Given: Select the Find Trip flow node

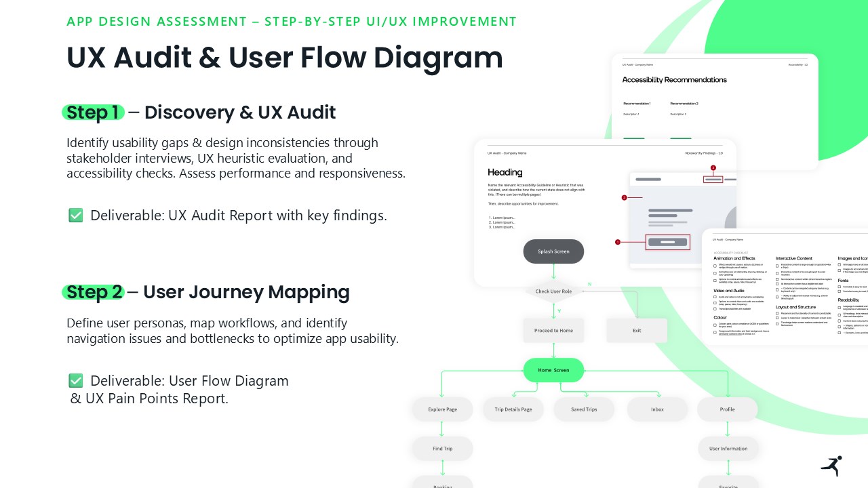Looking at the screenshot, I should point(442,449).
